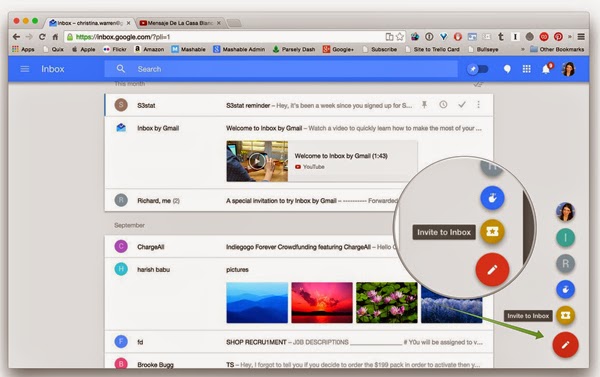Open the account profile photo in header
The image size is (600, 377).
click(x=568, y=69)
